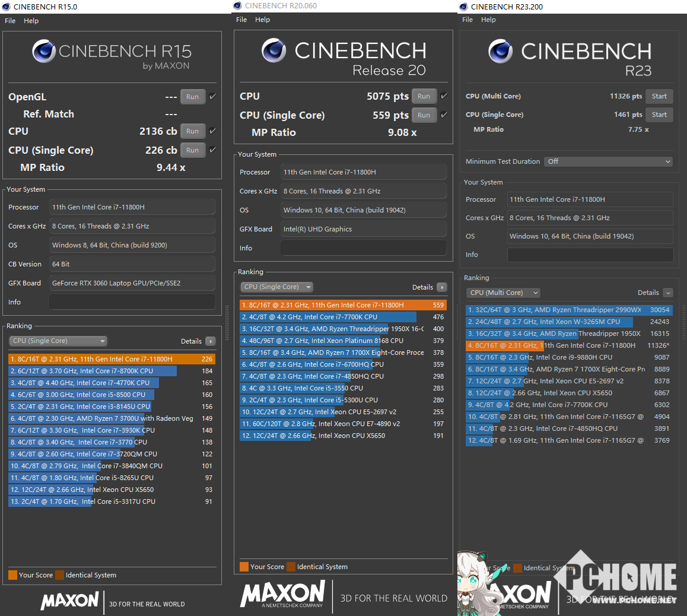Select the Xeon Platinum 8168 row in R20
The height and width of the screenshot is (616, 687).
coord(343,341)
